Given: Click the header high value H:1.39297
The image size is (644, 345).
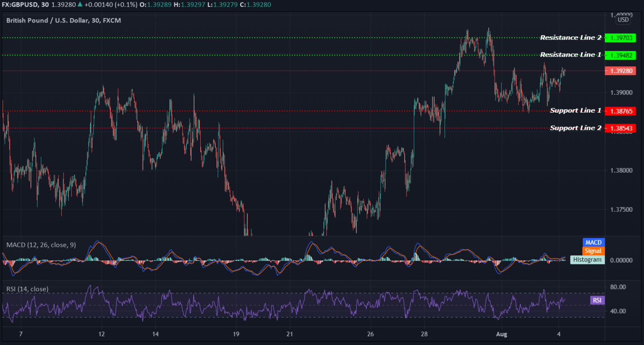Looking at the screenshot, I should 190,5.
